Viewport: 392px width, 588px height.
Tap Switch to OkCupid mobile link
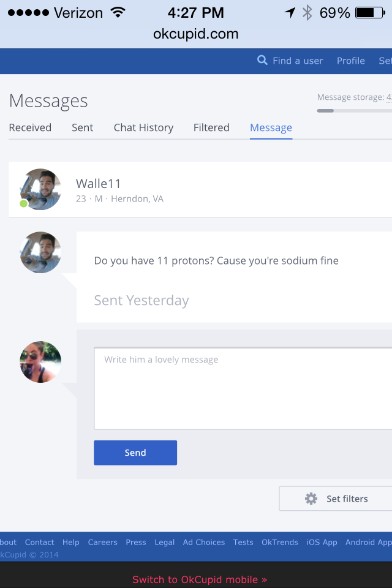tap(200, 579)
